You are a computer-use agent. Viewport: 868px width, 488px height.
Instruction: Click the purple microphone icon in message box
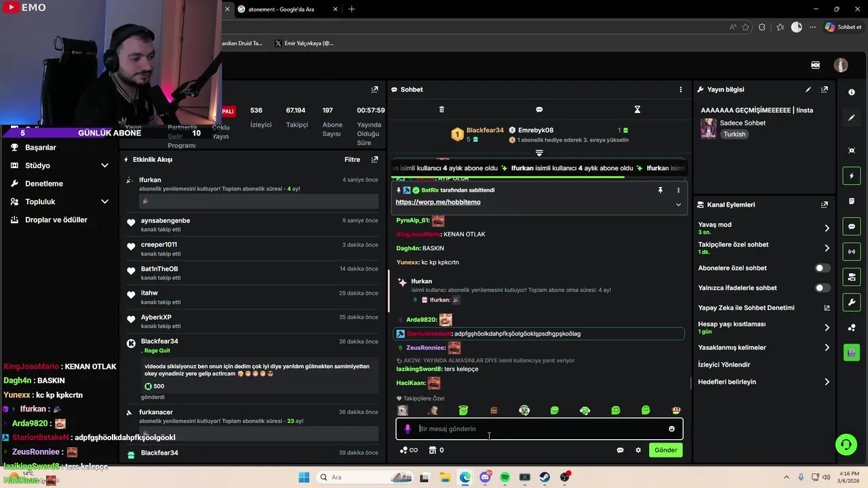408,428
